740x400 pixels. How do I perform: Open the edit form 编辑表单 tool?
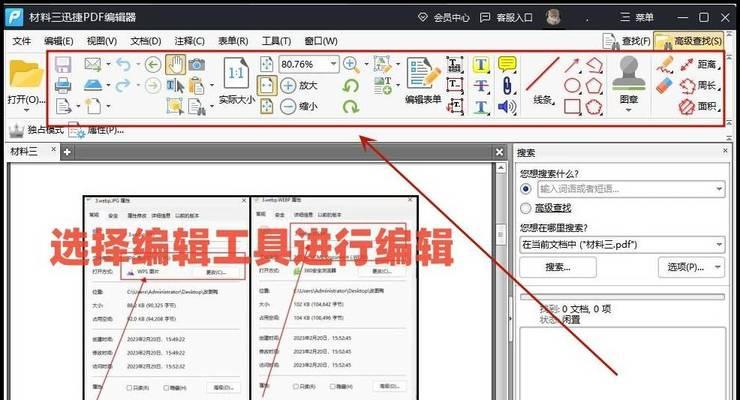pos(423,80)
